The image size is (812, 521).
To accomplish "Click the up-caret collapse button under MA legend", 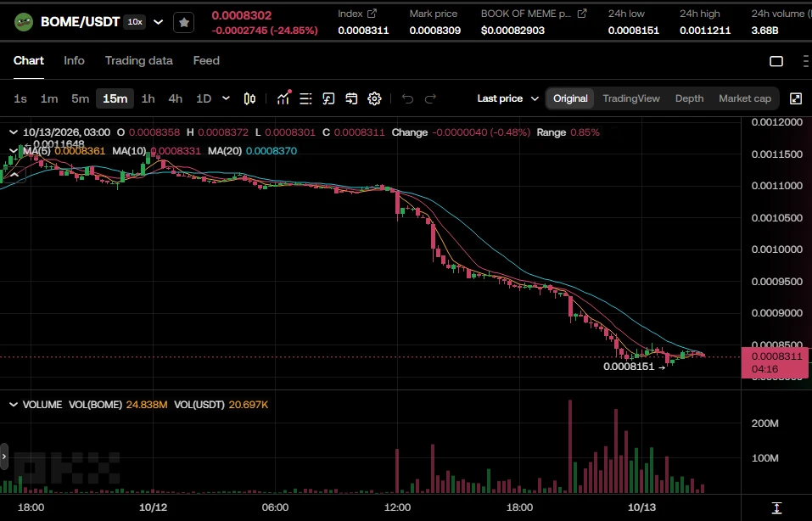I will tap(14, 175).
